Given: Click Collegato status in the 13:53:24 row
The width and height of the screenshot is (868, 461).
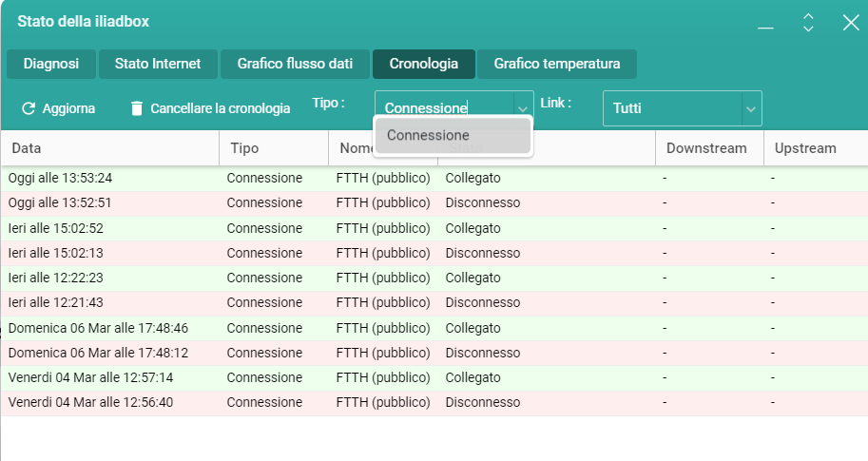Looking at the screenshot, I should pos(473,178).
